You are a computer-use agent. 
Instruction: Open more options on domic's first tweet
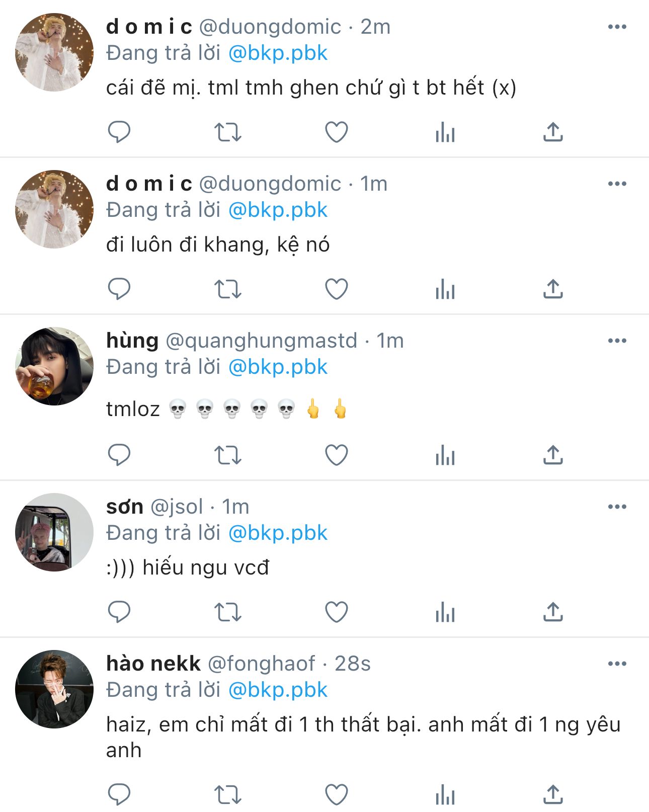point(617,27)
